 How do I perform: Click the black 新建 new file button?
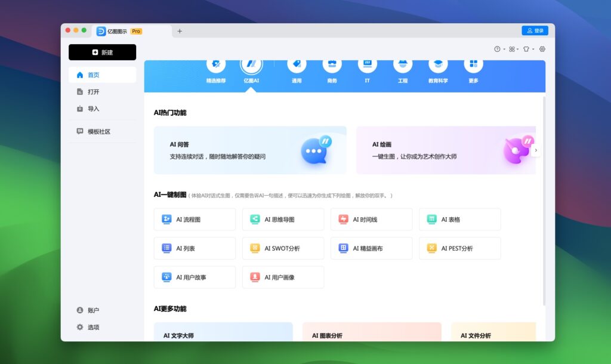(103, 53)
